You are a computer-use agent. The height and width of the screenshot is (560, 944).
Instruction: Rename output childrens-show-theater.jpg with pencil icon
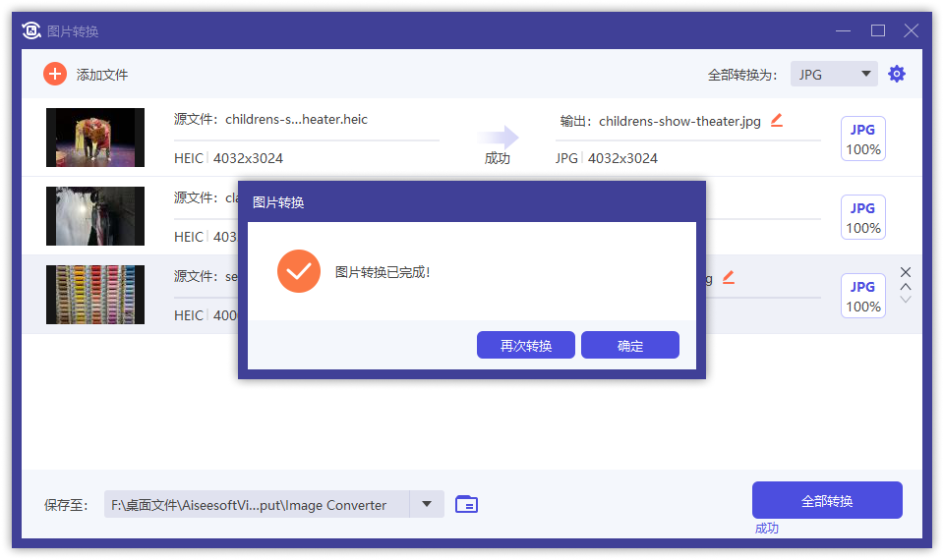(x=777, y=120)
